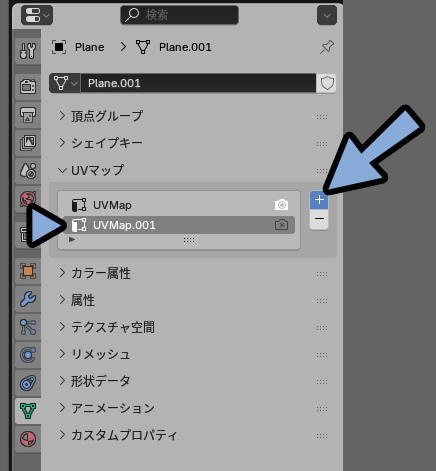Toggle fake user shield for Plane.001
This screenshot has width=436, height=471.
pos(327,83)
